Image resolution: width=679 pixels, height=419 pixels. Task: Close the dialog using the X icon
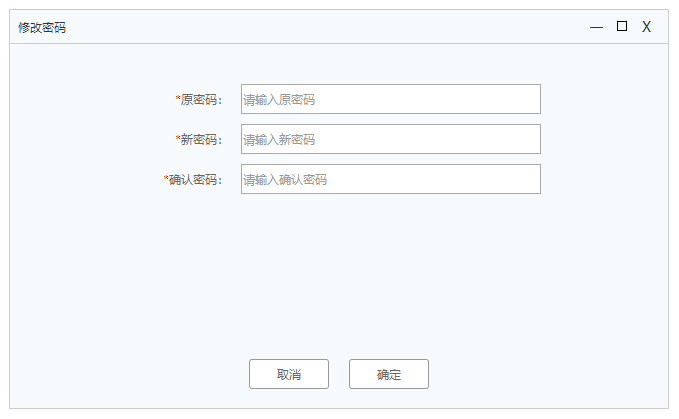pos(647,27)
